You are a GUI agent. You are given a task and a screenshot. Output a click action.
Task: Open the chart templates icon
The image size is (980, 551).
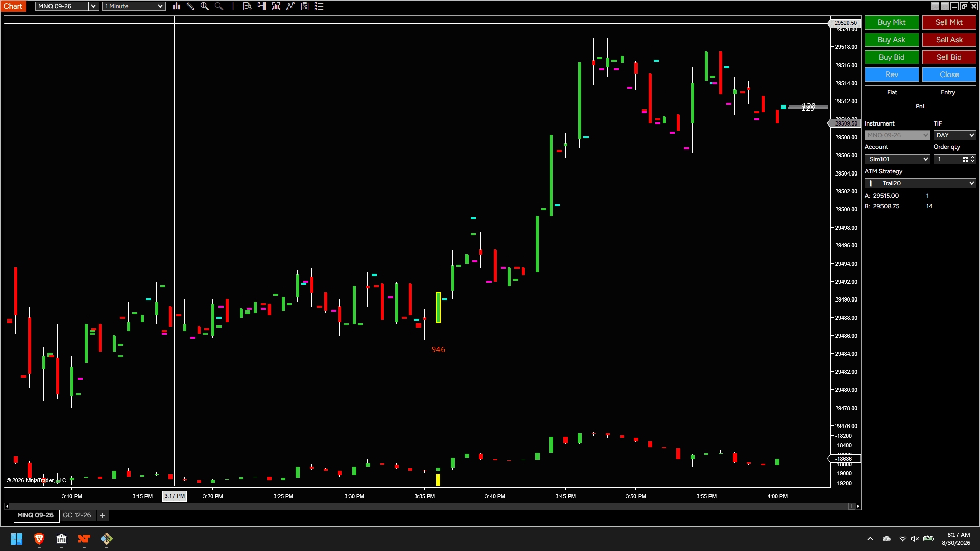(x=305, y=6)
